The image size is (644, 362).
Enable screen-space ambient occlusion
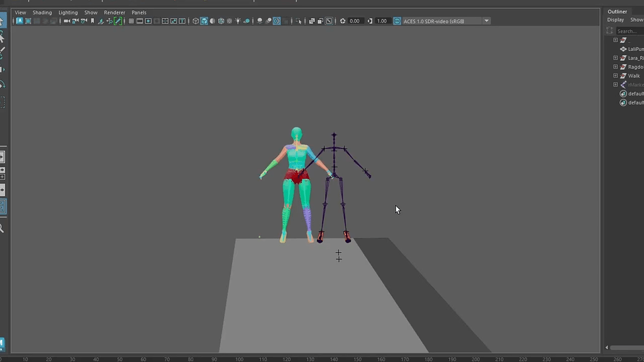point(260,21)
